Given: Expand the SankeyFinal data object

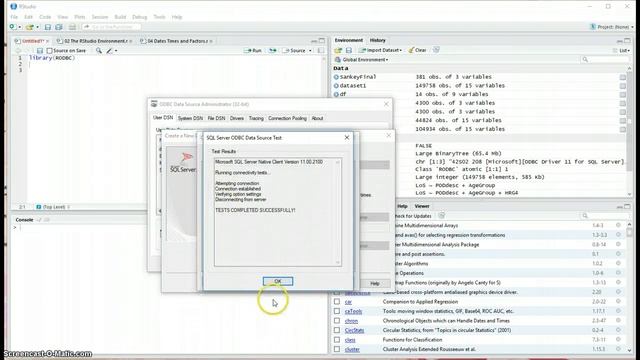Looking at the screenshot, I should (336, 77).
